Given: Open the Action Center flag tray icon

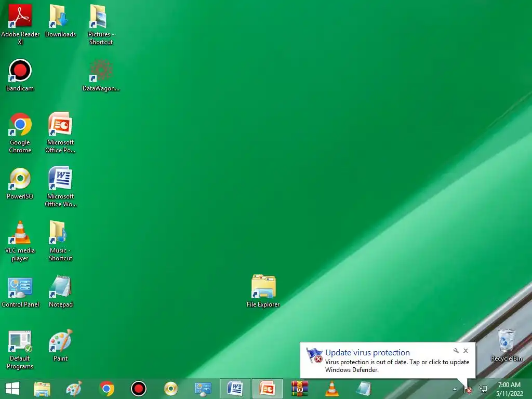Looking at the screenshot, I should tap(468, 389).
